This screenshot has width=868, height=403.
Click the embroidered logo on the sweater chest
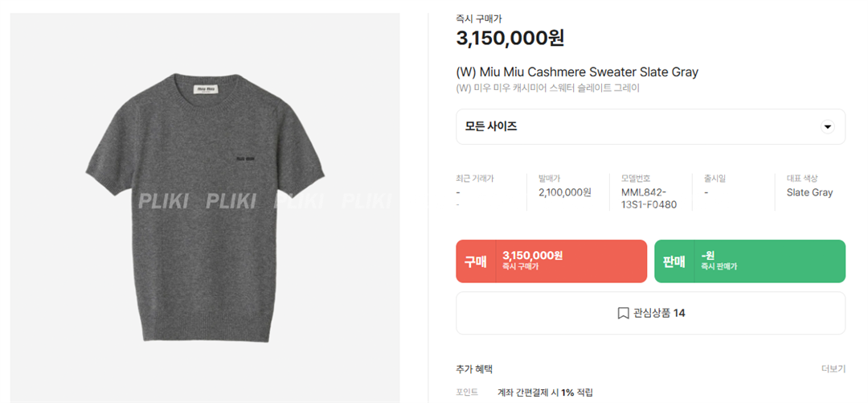pyautogui.click(x=245, y=159)
